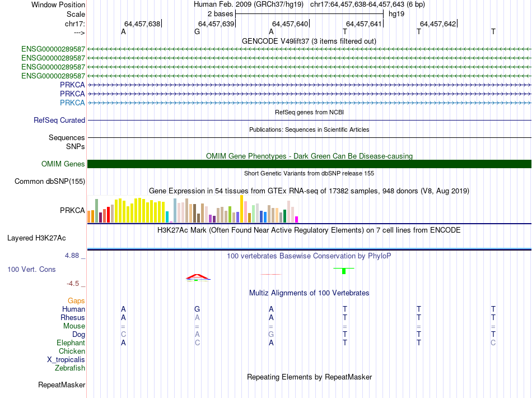The image size is (532, 398).
Task: Open GENCODE V49lift37 track title
Action: click(309, 41)
